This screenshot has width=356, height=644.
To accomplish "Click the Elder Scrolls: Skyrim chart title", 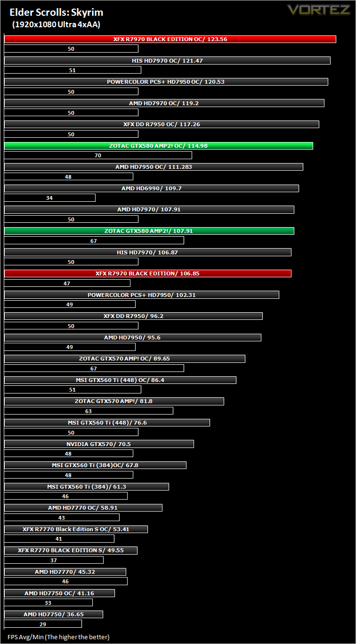I will tap(56, 13).
